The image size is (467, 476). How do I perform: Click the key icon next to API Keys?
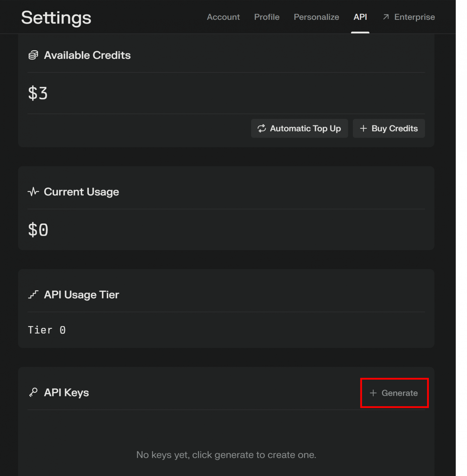[33, 392]
